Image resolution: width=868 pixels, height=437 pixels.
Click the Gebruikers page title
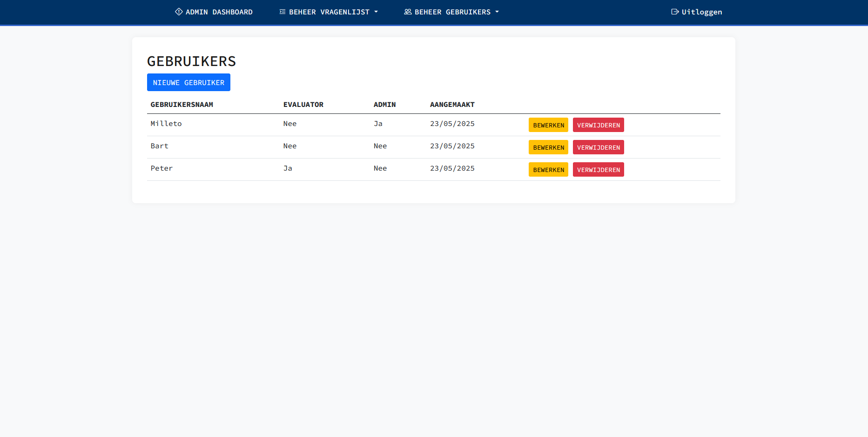[191, 61]
